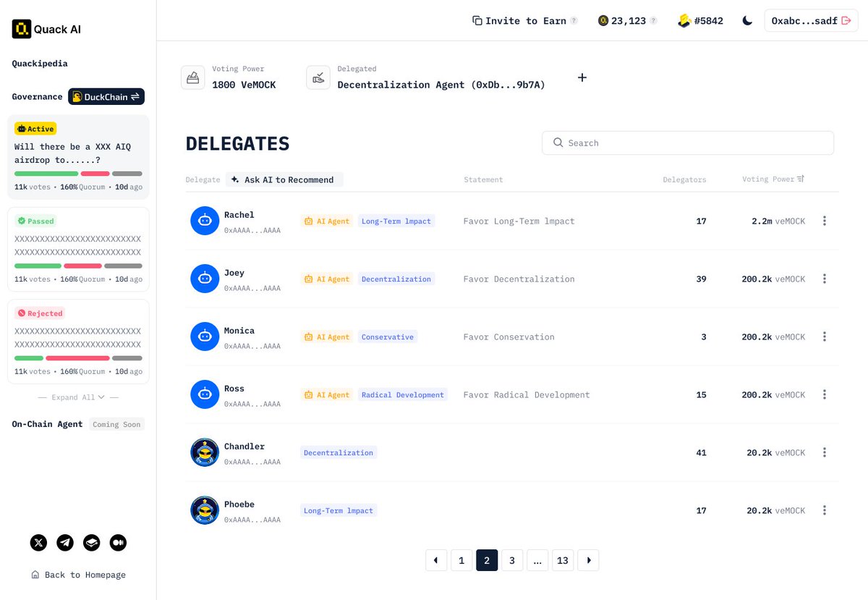Viewport: 868px width, 600px height.
Task: Toggle dark mode with the moon icon
Action: click(x=747, y=21)
